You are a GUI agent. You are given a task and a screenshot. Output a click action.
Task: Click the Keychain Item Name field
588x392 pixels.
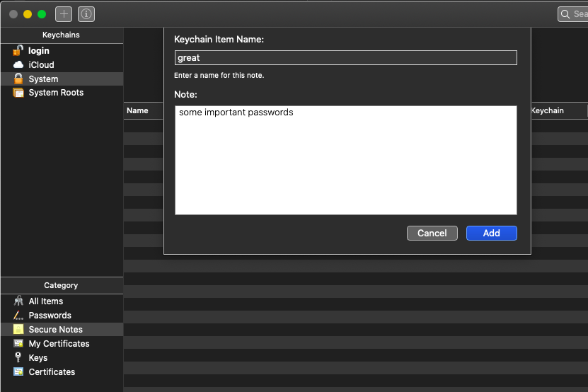(346, 58)
